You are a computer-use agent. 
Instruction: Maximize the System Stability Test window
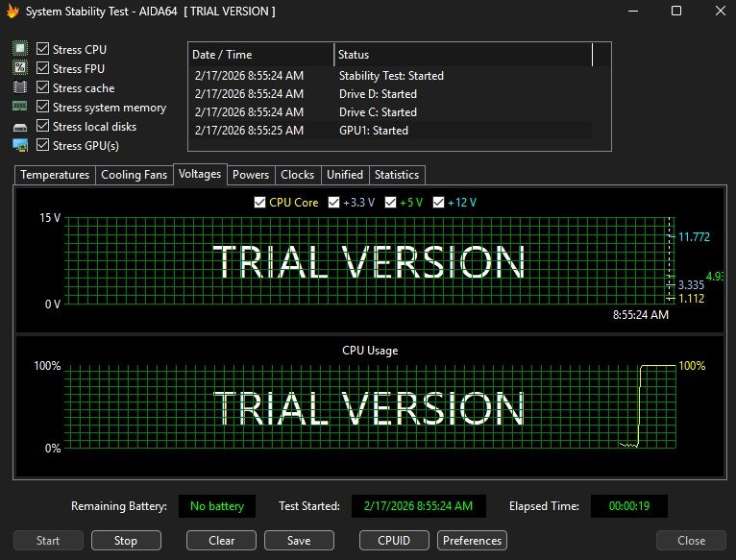click(x=676, y=11)
